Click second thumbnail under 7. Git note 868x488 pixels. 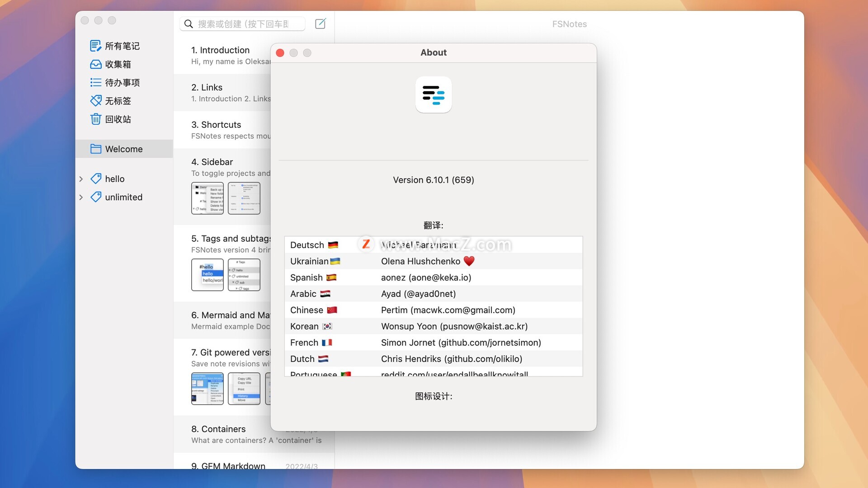244,389
